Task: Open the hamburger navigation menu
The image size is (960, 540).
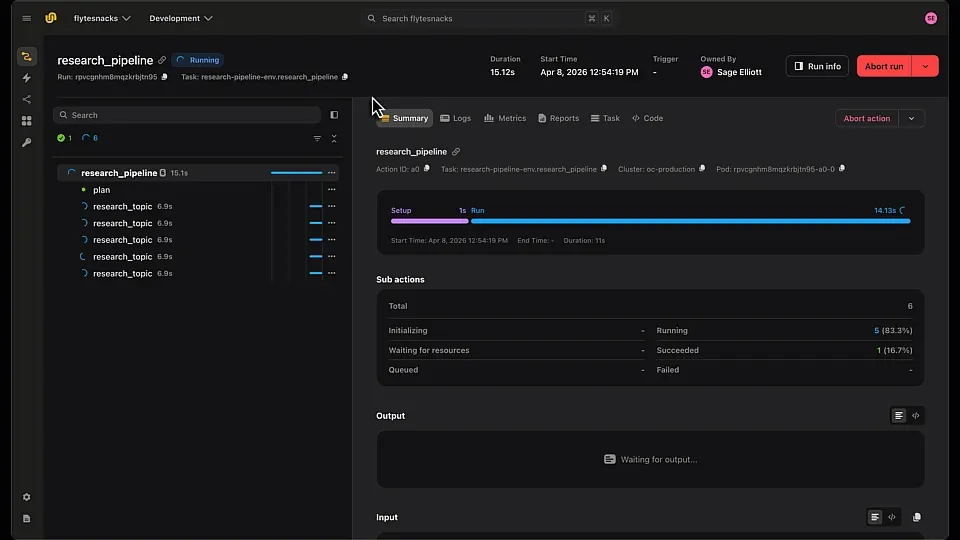Action: coord(26,18)
